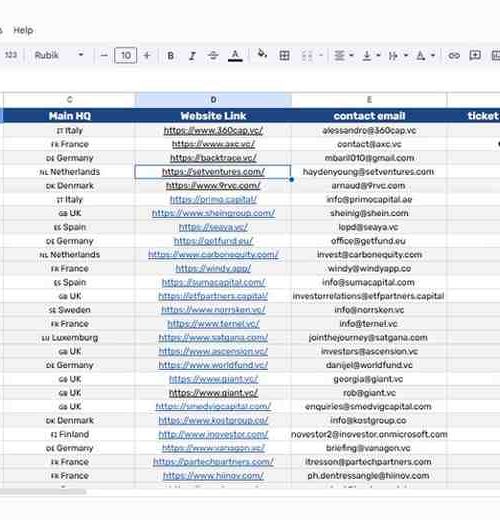
Task: Click the merge cells icon
Action: [307, 56]
